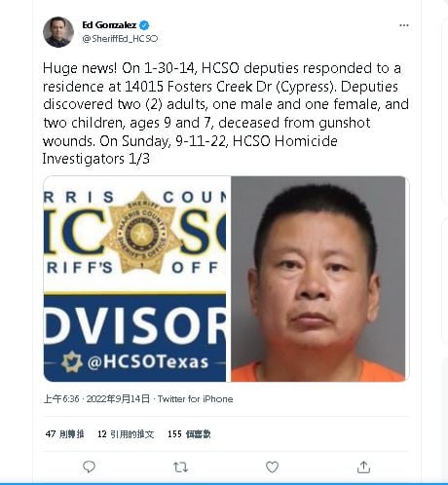Click the Harris County Sheriff badge emblem
The image size is (448, 485).
tap(140, 233)
